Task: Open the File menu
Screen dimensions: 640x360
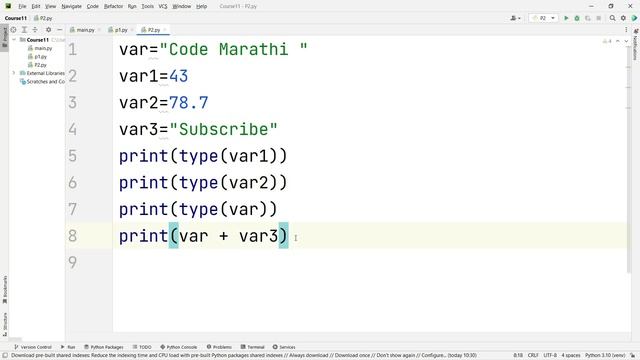Action: click(x=22, y=7)
